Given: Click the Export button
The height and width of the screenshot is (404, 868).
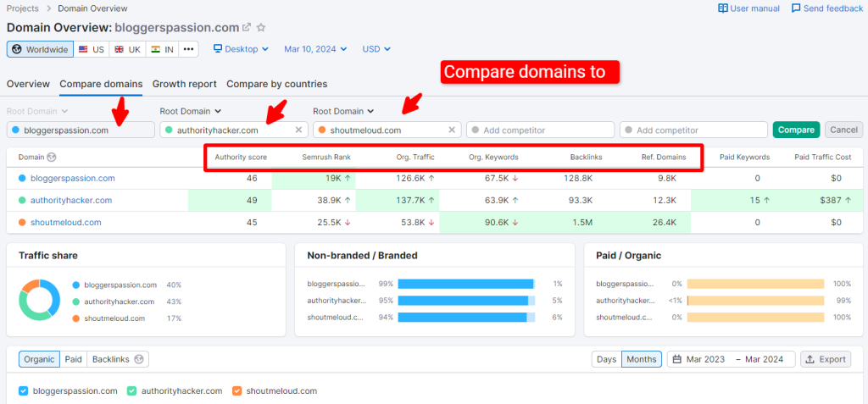Looking at the screenshot, I should point(826,359).
